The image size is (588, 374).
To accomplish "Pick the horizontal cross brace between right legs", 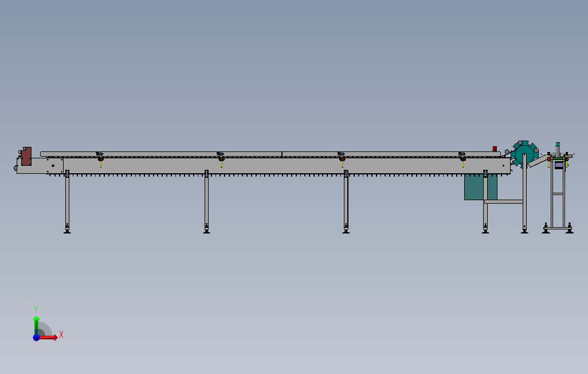I will pos(504,202).
